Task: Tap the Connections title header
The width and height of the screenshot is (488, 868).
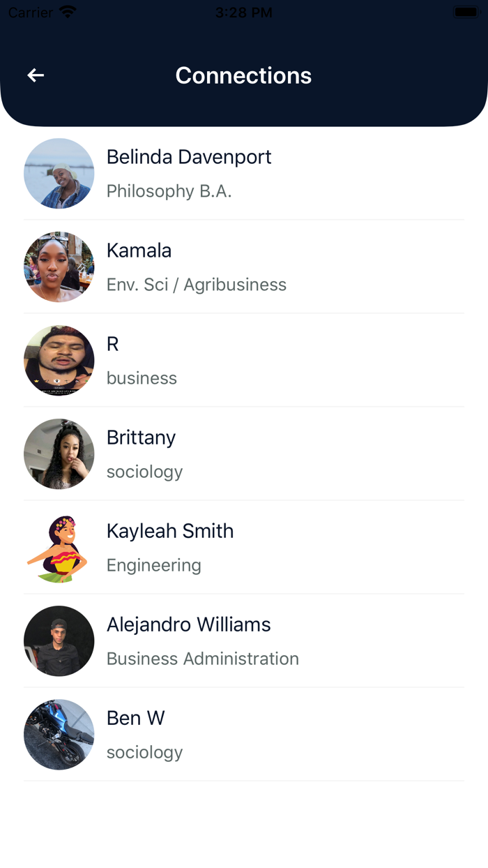Action: [243, 75]
